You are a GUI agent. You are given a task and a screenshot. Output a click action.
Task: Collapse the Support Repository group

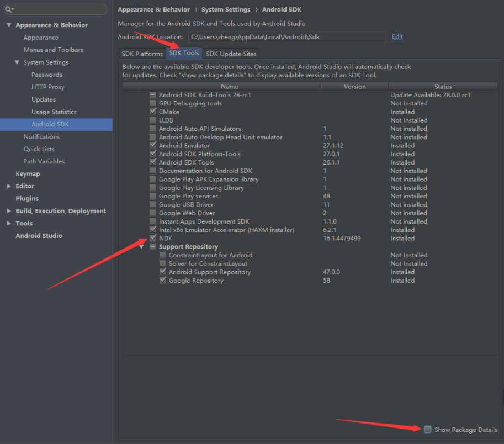pyautogui.click(x=141, y=247)
